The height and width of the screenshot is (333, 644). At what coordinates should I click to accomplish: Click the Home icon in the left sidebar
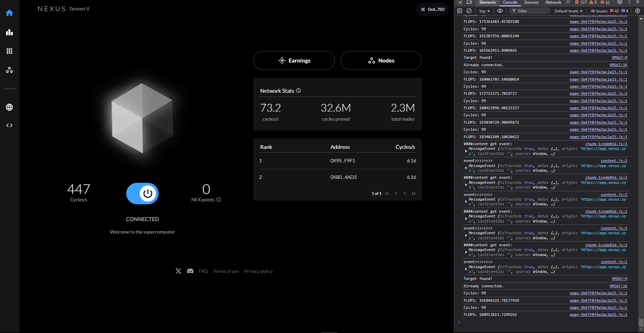(9, 13)
